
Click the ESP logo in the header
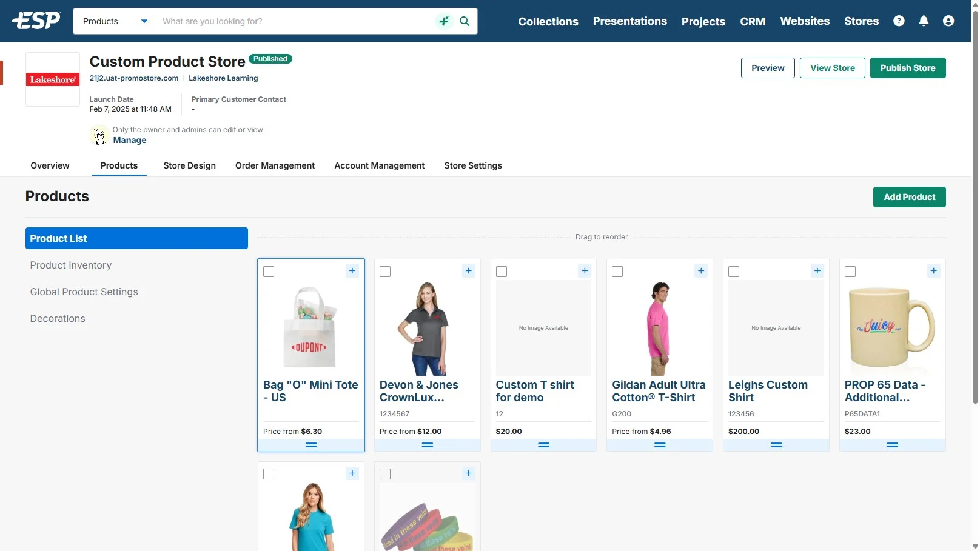[36, 21]
